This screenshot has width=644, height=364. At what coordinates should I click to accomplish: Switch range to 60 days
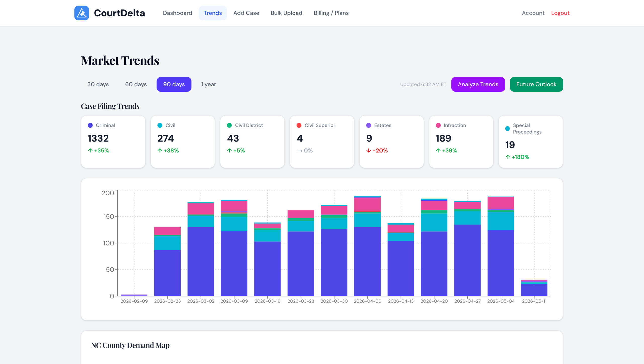(x=136, y=84)
